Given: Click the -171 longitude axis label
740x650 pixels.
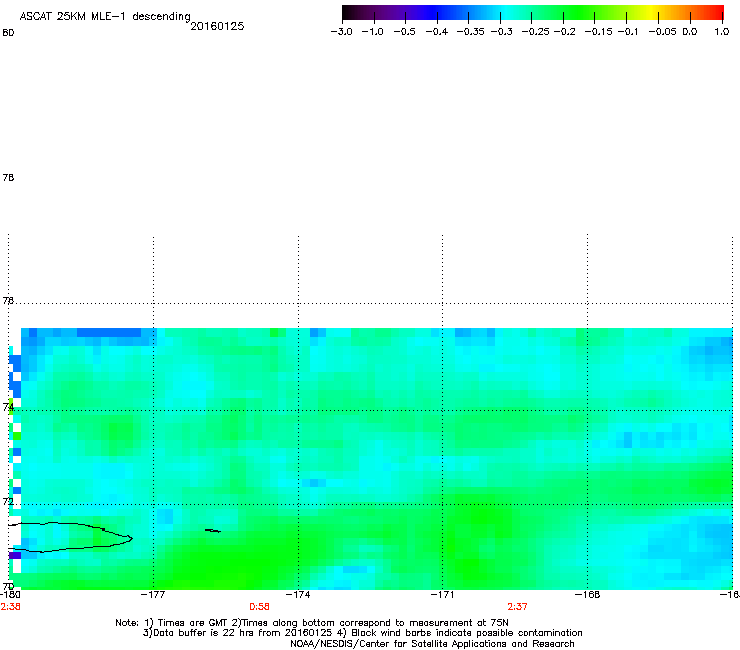Looking at the screenshot, I should coord(442,594).
